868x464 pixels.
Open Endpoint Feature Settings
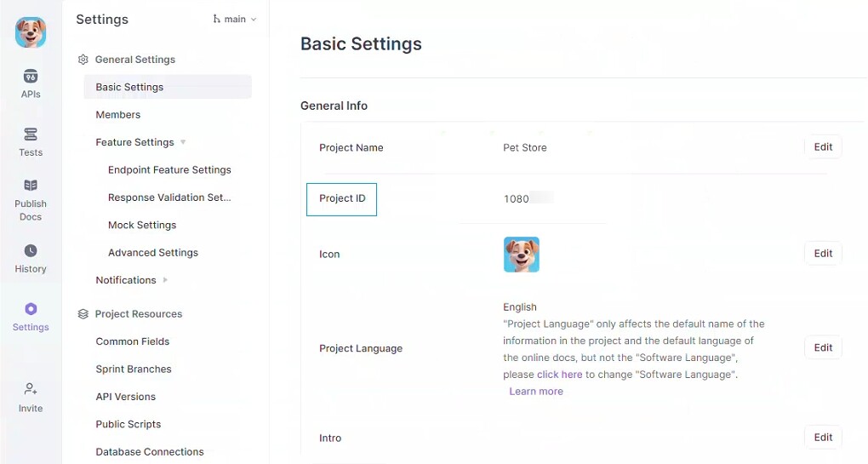[x=169, y=170]
